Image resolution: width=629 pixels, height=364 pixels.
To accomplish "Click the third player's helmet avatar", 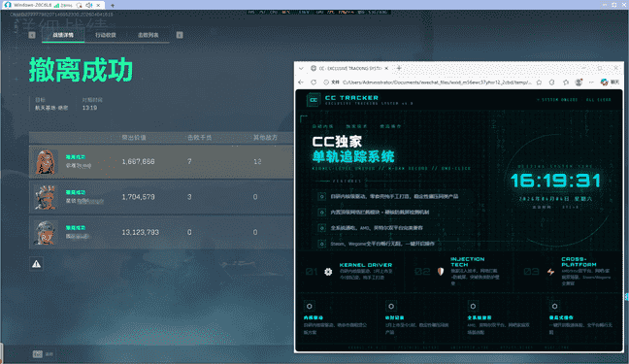I will [x=46, y=232].
